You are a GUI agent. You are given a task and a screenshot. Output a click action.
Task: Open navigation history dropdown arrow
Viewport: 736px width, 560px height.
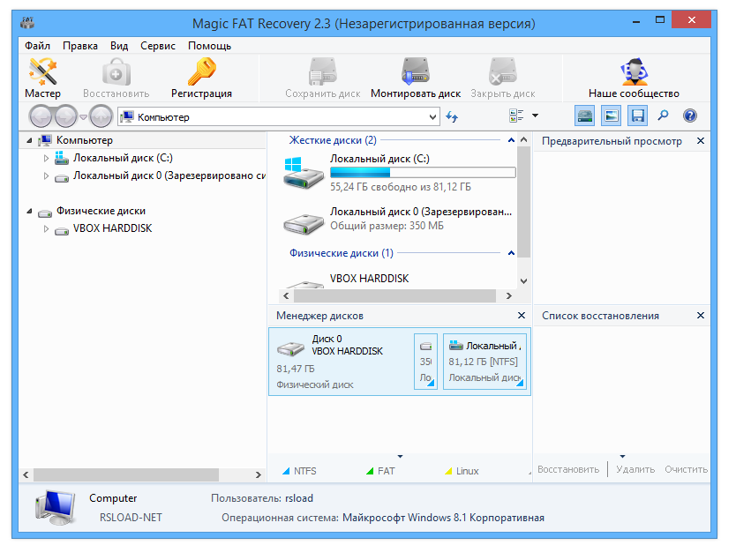(83, 116)
